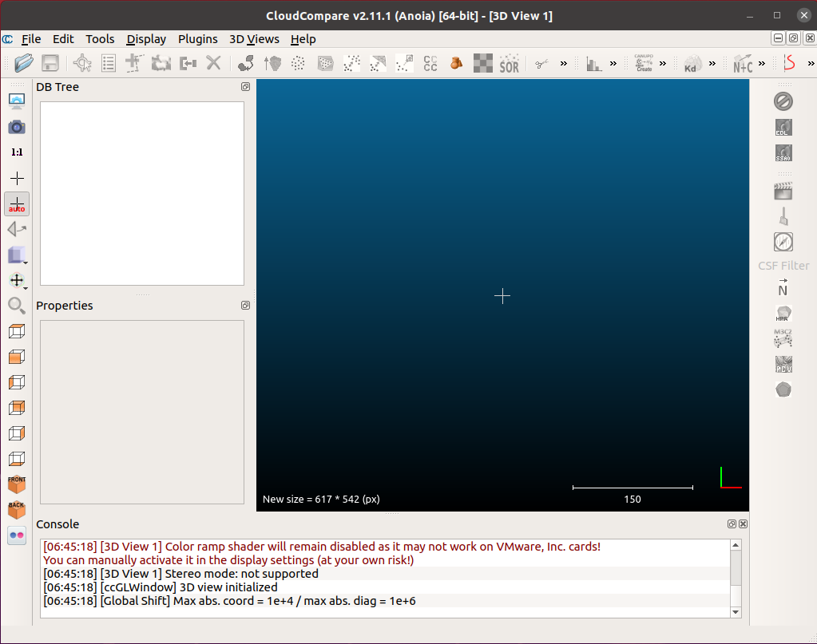The width and height of the screenshot is (817, 644).
Task: Click the SOR filter icon
Action: (509, 64)
